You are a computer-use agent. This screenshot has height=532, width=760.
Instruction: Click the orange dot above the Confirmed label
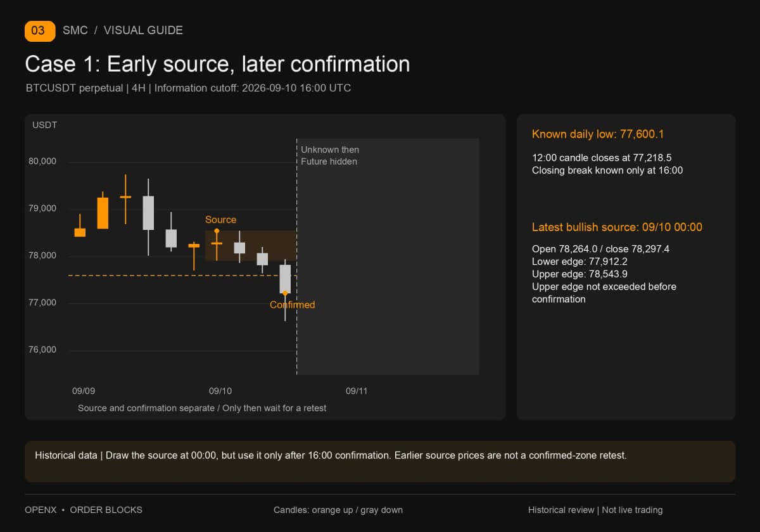click(x=285, y=293)
